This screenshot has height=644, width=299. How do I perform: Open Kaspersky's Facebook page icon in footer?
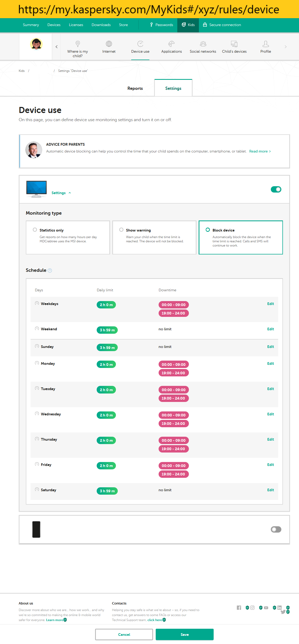pos(239,608)
